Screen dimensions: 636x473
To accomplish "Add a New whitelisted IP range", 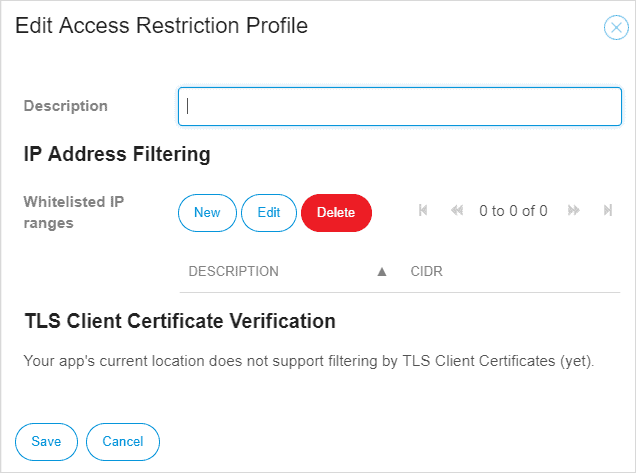I will 207,212.
